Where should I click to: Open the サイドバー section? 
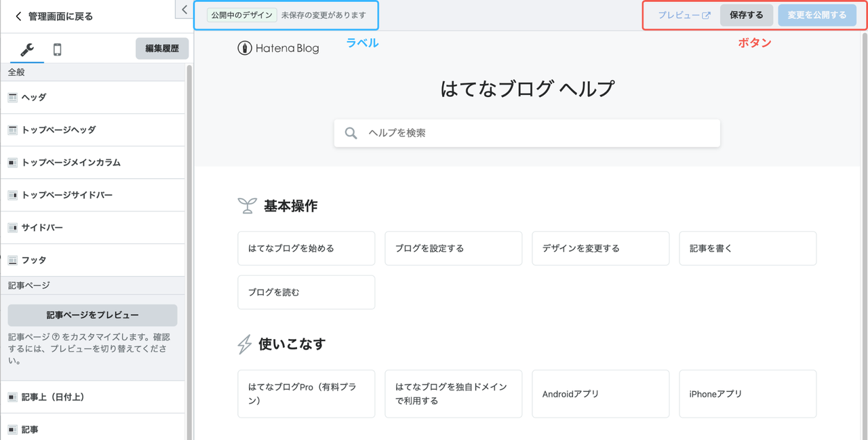(x=93, y=228)
